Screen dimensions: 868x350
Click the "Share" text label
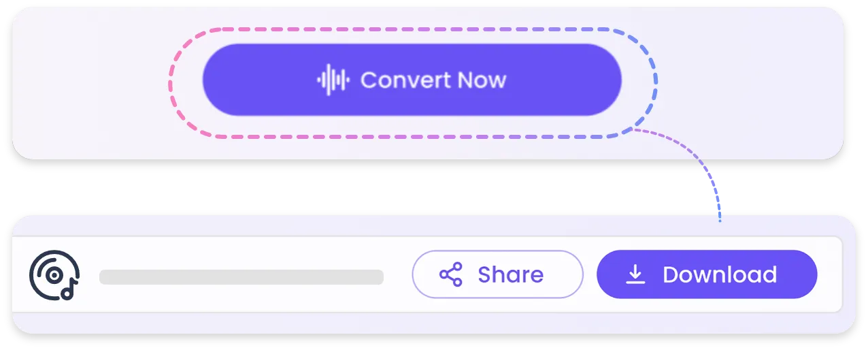coord(510,274)
